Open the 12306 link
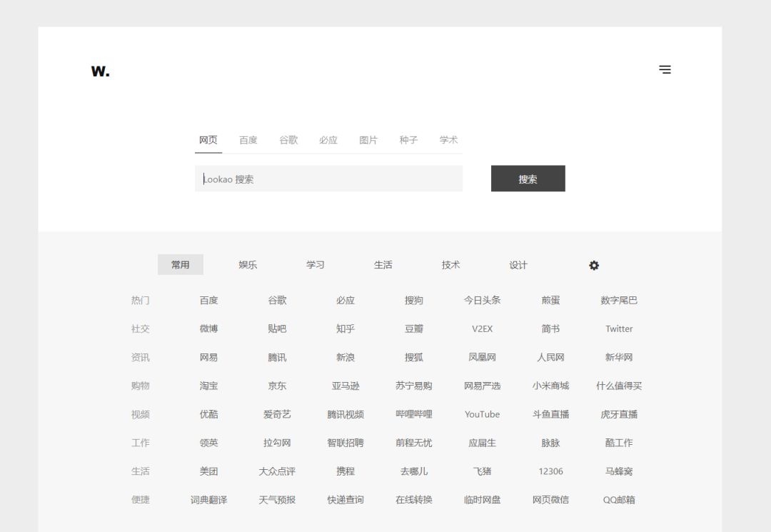Image resolution: width=771 pixels, height=532 pixels. (550, 471)
